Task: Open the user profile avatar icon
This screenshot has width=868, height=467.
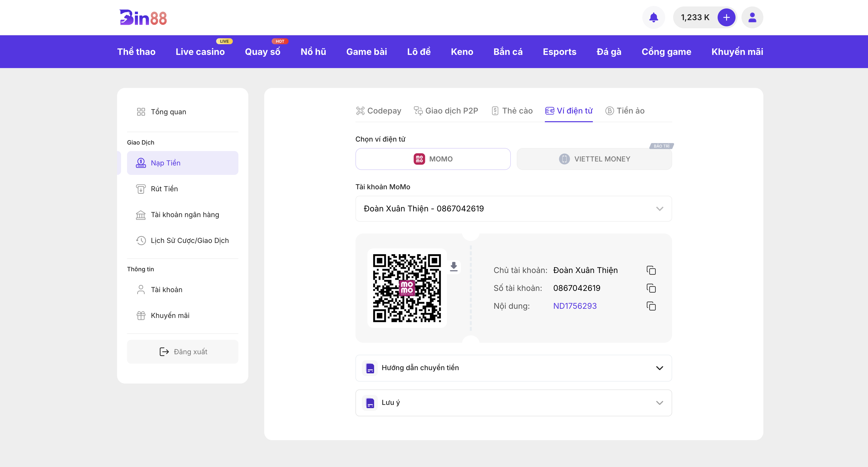Action: (752, 17)
